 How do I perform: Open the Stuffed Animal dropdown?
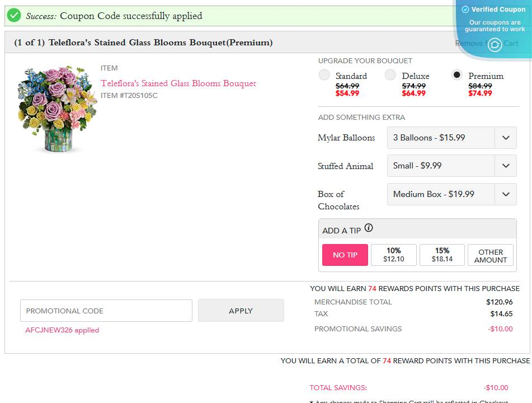(451, 166)
